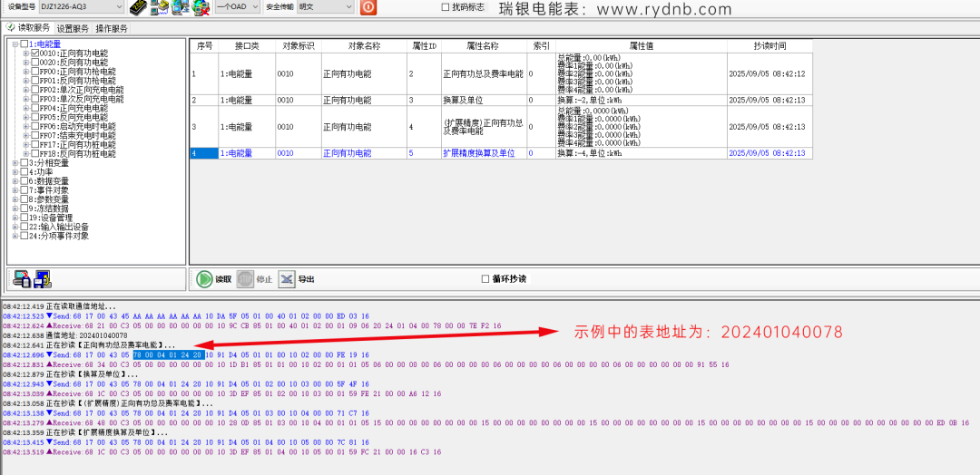Click the networked computers toolbar icon

180,7
